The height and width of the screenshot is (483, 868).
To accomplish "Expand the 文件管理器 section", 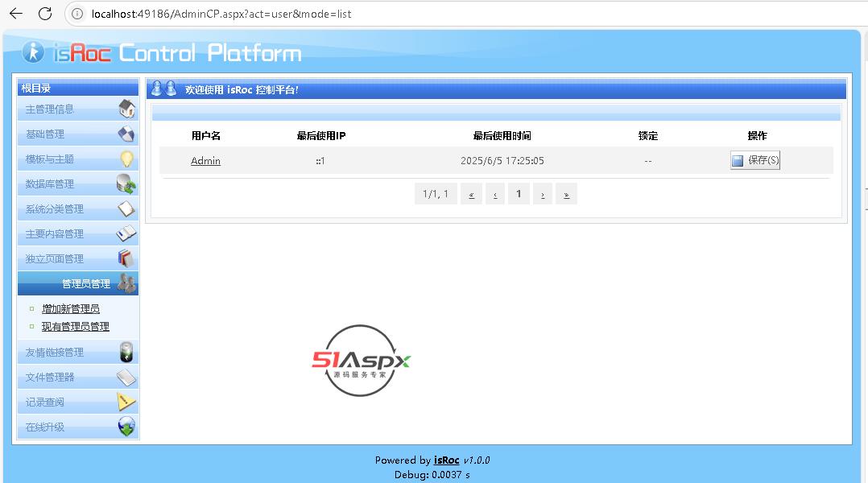I will coord(78,377).
